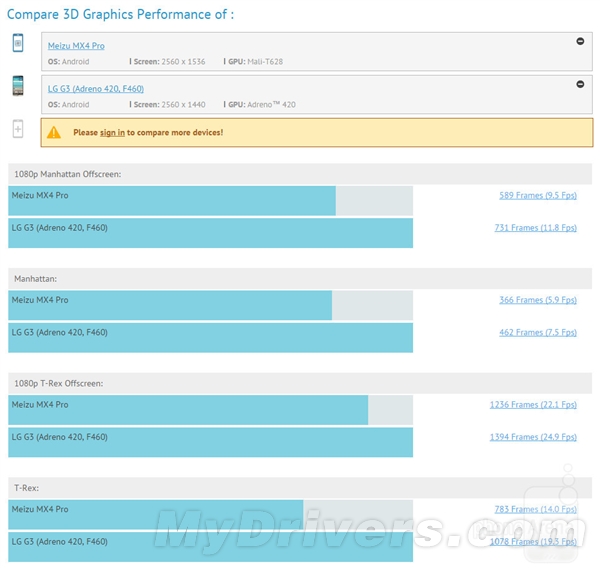Click LG G3 bar under 1080p Manhattan Offscreen
This screenshot has width=600, height=568.
[210, 233]
